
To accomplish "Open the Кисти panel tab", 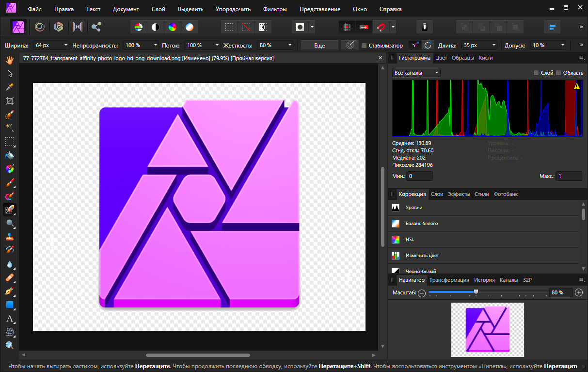I will coord(486,58).
